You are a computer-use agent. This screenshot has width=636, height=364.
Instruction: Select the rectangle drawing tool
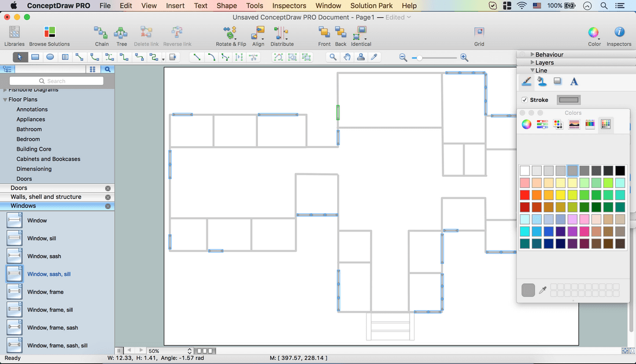35,57
